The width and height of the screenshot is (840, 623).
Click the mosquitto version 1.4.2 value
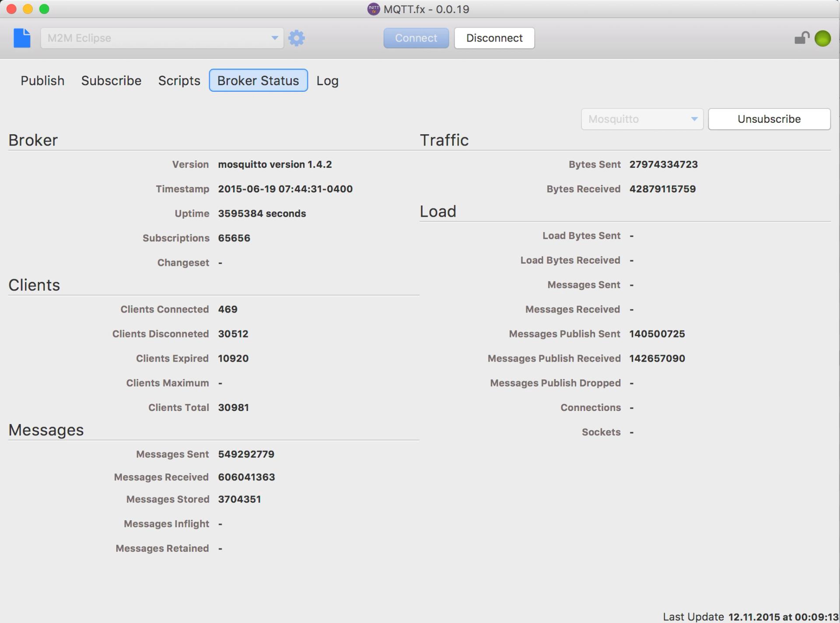click(x=275, y=164)
